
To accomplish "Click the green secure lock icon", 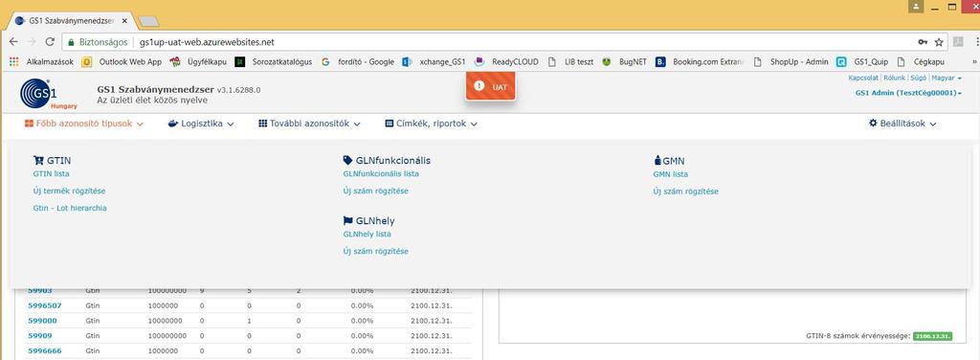I will (71, 42).
